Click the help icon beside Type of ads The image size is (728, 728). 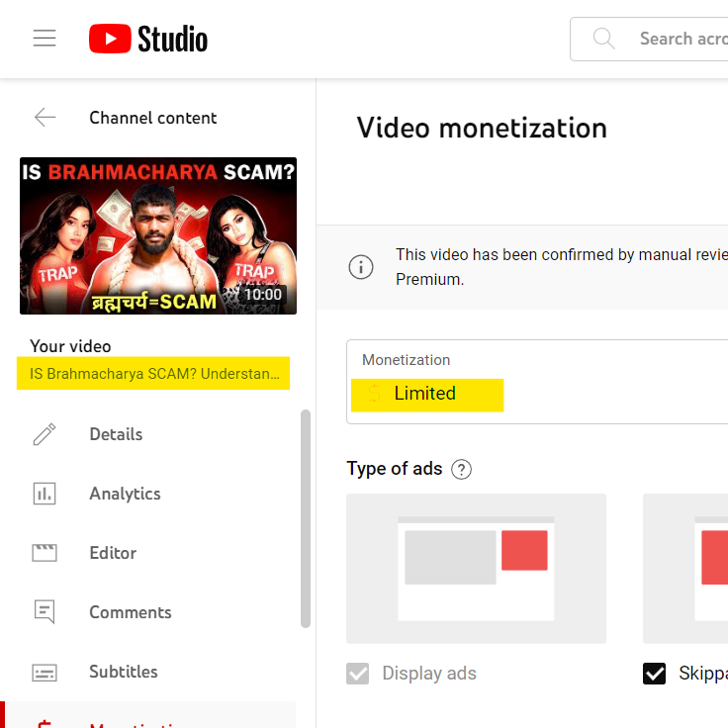[x=461, y=469]
